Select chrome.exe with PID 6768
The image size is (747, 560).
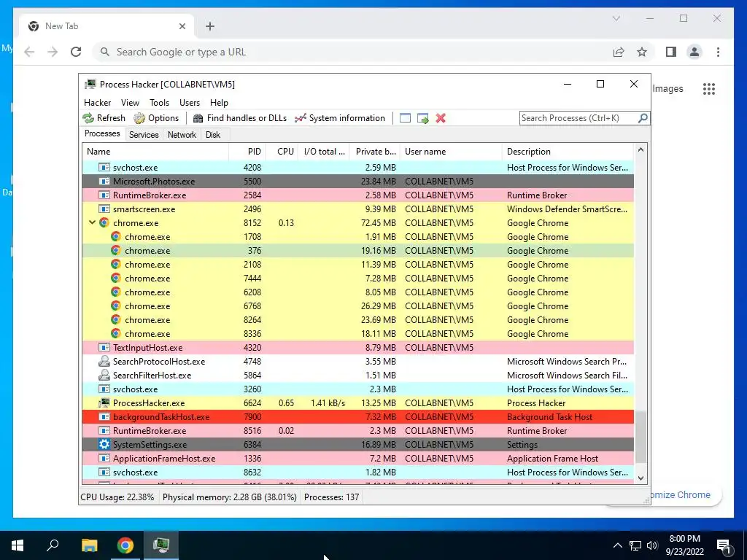(x=358, y=306)
